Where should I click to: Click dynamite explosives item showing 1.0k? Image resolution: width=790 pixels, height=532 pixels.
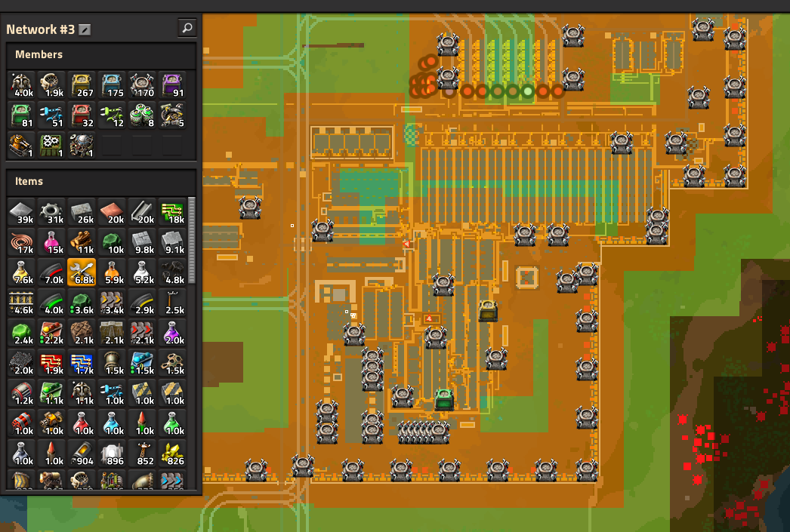[21, 423]
